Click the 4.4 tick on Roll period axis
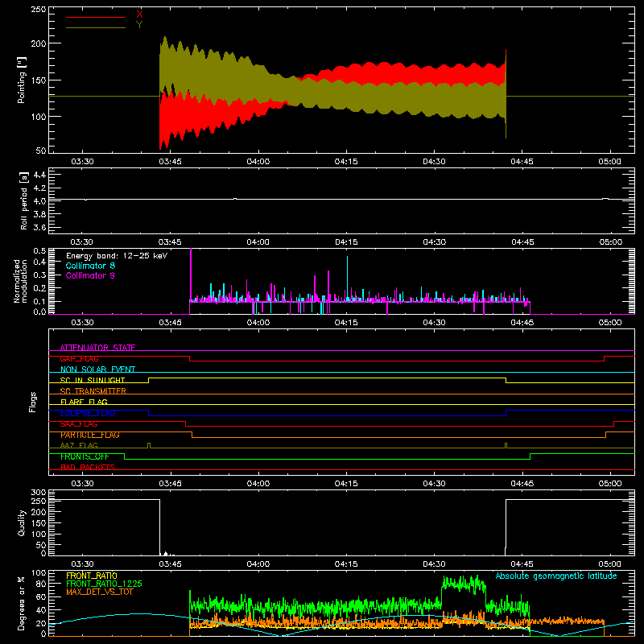The height and width of the screenshot is (644, 644). [39, 175]
